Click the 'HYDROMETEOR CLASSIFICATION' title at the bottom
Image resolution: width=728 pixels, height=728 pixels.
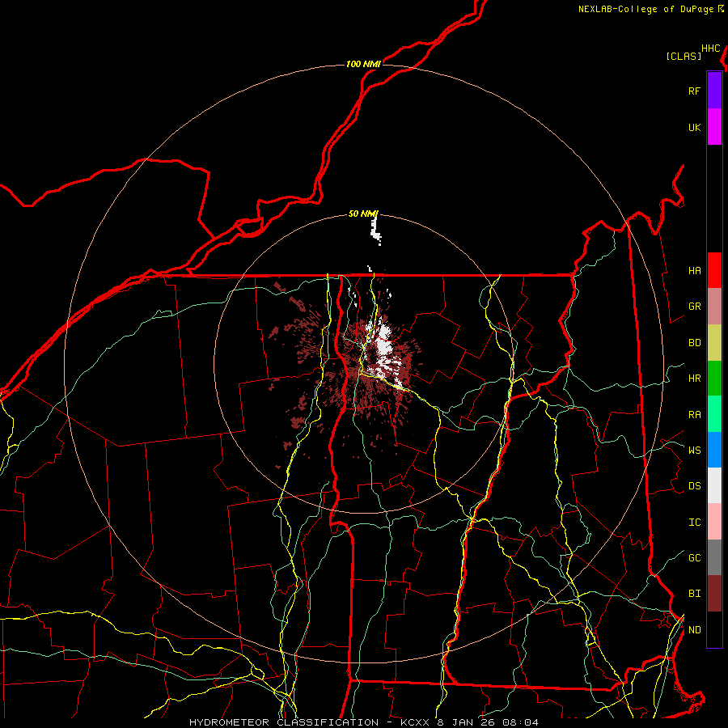pos(284,722)
